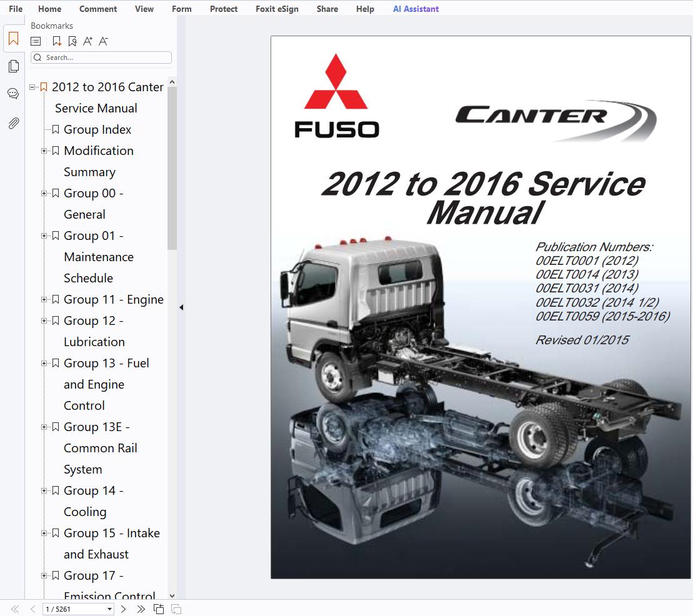Expand the Group 17 bookmark
The image size is (693, 616).
pos(44,575)
